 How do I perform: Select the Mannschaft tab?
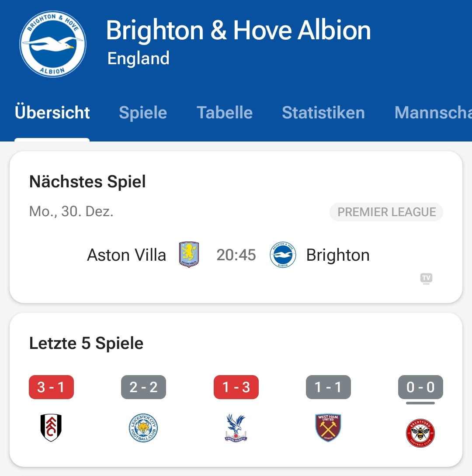[x=433, y=113]
